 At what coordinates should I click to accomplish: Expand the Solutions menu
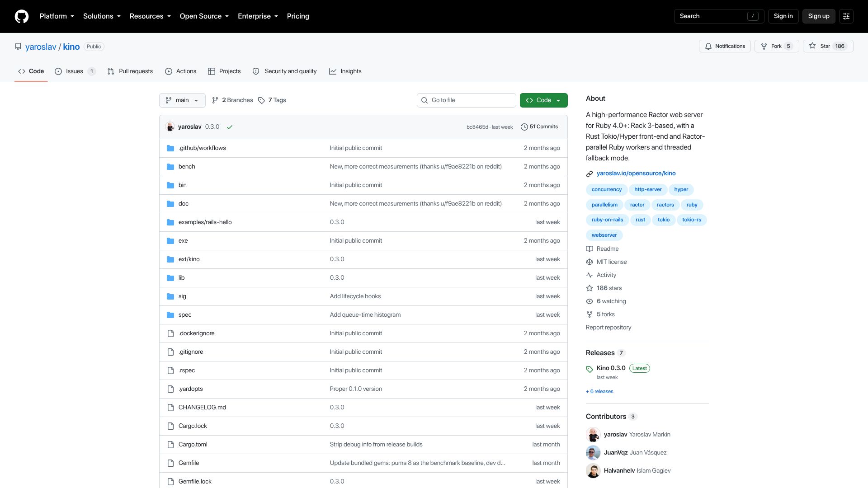click(102, 16)
